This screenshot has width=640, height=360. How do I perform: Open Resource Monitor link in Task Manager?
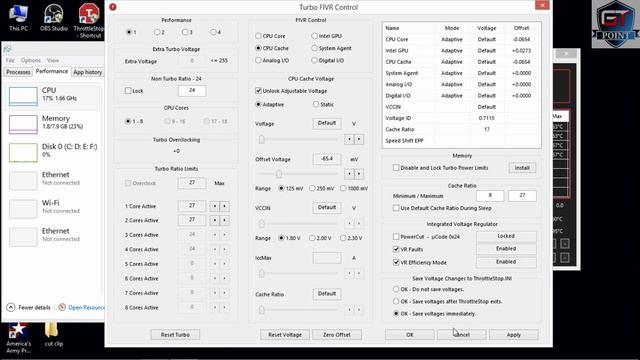86,307
